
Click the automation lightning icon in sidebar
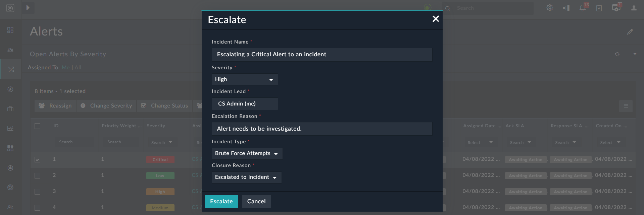10,89
